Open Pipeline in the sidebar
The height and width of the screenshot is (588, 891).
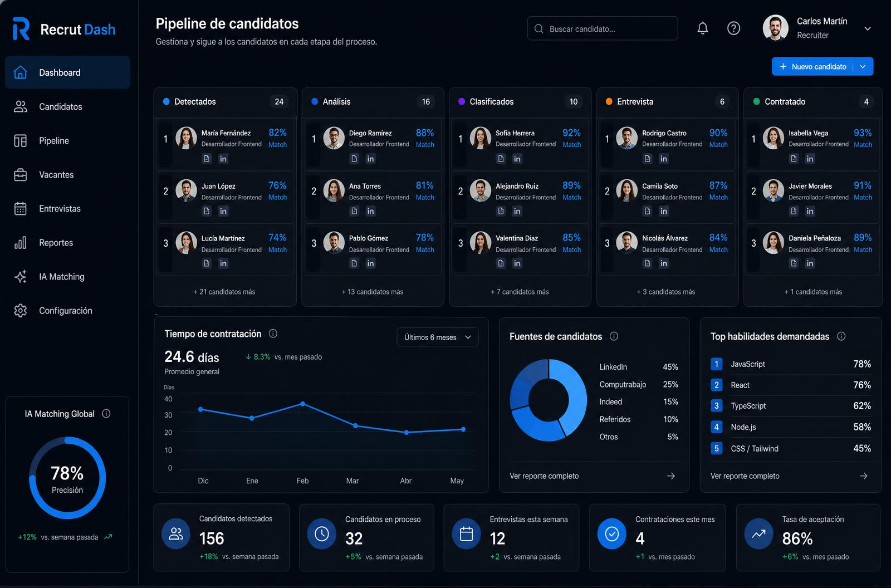click(x=68, y=140)
